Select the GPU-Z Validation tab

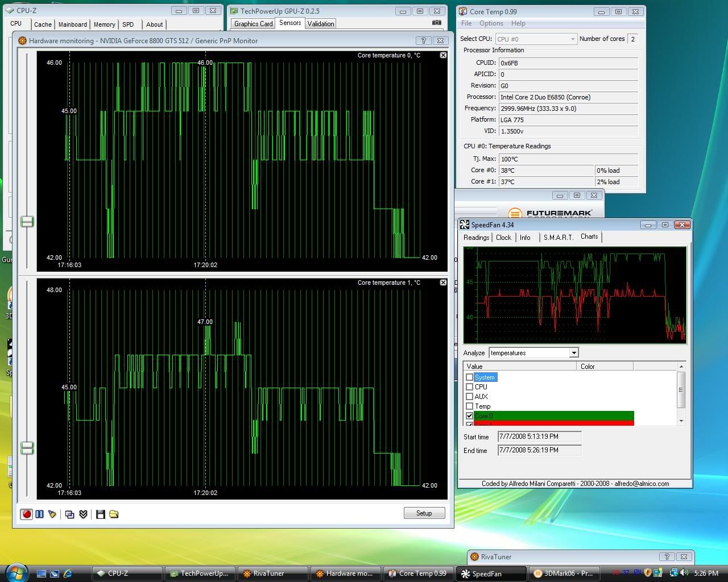[x=321, y=24]
